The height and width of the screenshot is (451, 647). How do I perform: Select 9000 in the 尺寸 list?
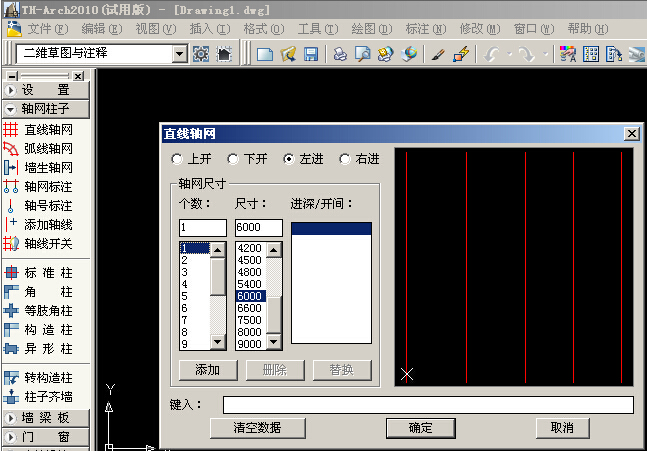coord(250,344)
